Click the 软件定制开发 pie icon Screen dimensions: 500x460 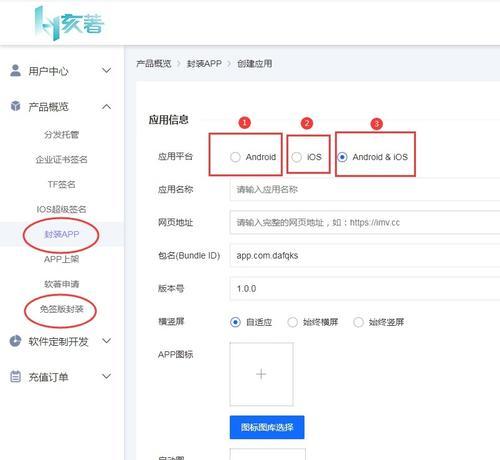pos(15,341)
